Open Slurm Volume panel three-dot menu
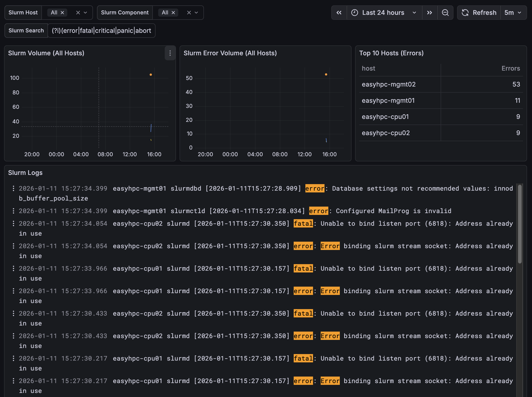Screen dimensions: 532x397 coord(170,53)
